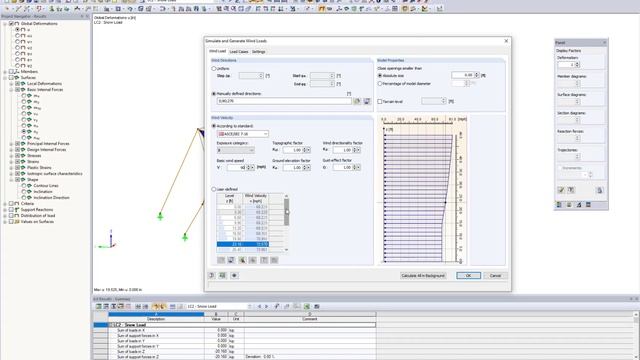Click the wind velocity table scrollbar thumb

287,212
